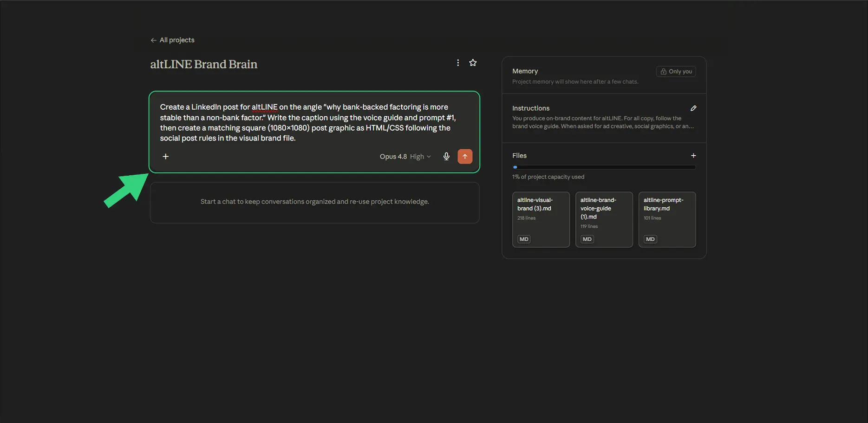The height and width of the screenshot is (423, 868).
Task: Edit project instructions with the pencil icon
Action: tap(693, 108)
